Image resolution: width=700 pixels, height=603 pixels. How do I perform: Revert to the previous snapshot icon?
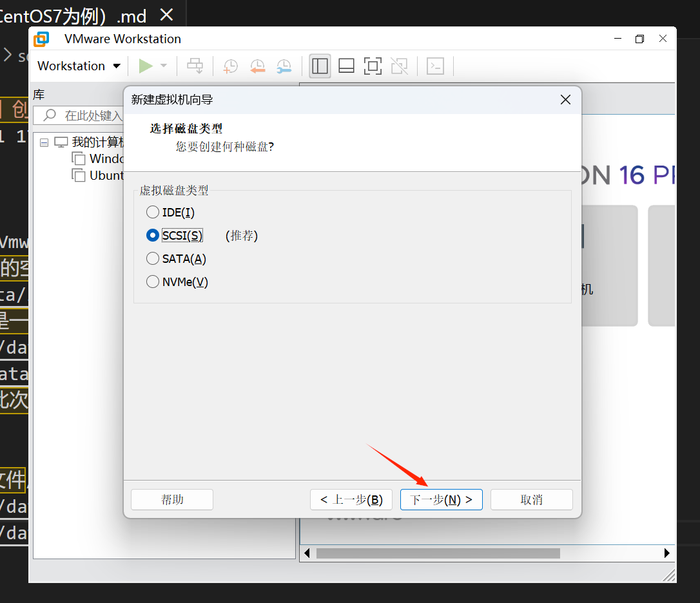click(258, 66)
